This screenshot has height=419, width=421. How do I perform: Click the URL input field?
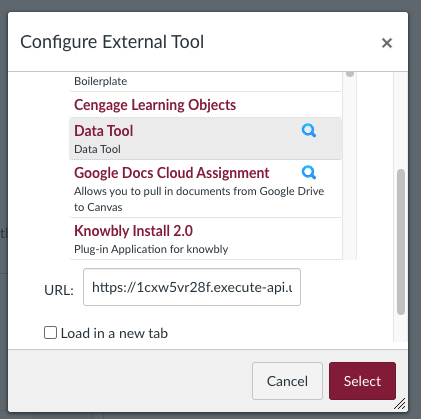pos(192,287)
